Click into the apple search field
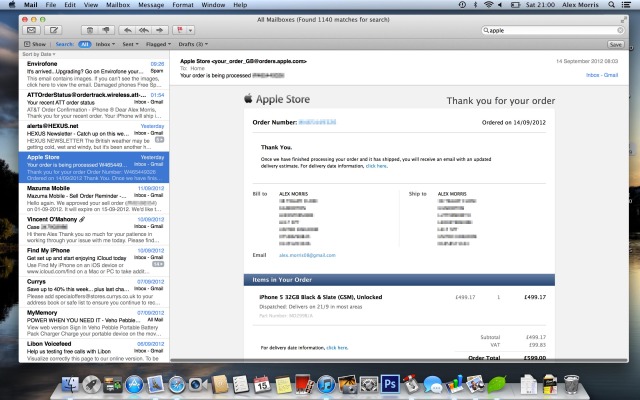This screenshot has height=400, width=640. 553,30
